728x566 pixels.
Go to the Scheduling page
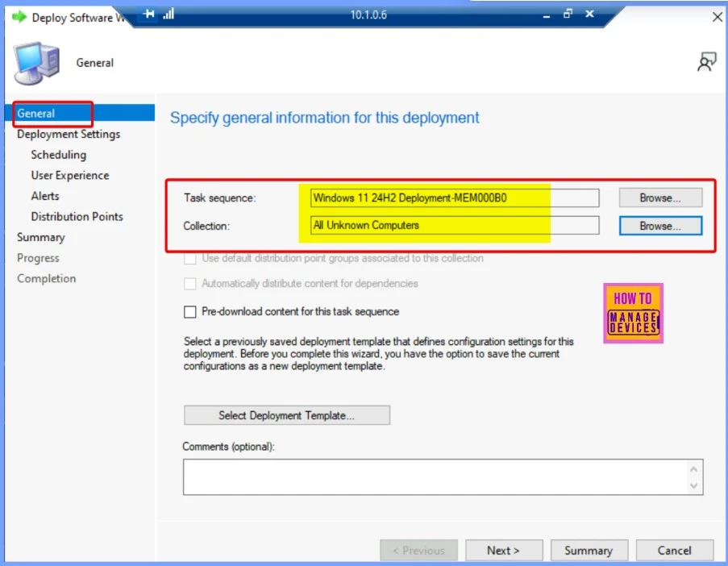[x=59, y=155]
